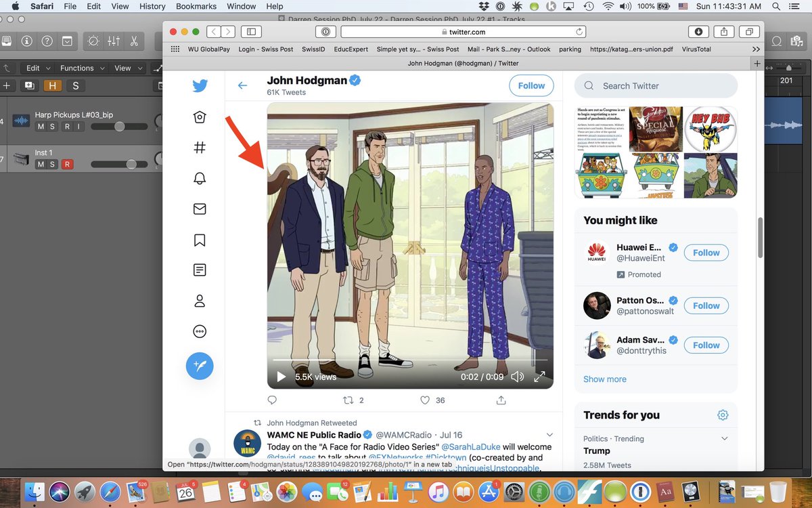Open Safari History menu
The image size is (812, 508).
point(152,6)
